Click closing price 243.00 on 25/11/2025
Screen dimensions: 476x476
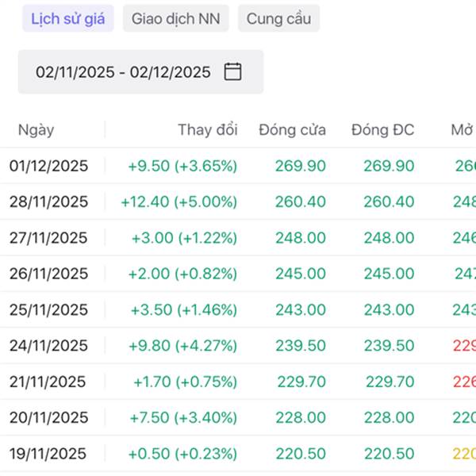[300, 309]
